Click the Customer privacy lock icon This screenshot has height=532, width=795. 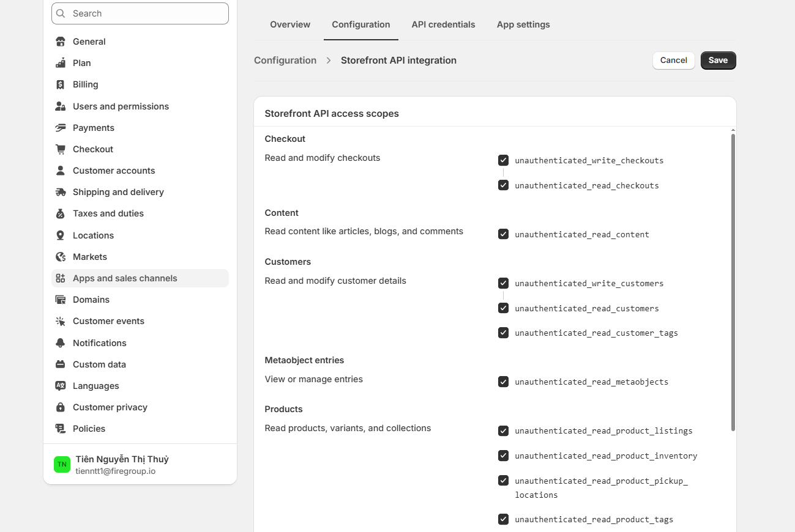(60, 407)
